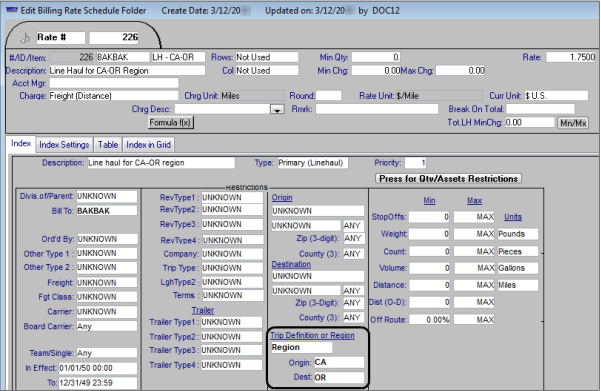
Task: Click the To date field 12/31/49 23:59
Action: (x=98, y=383)
